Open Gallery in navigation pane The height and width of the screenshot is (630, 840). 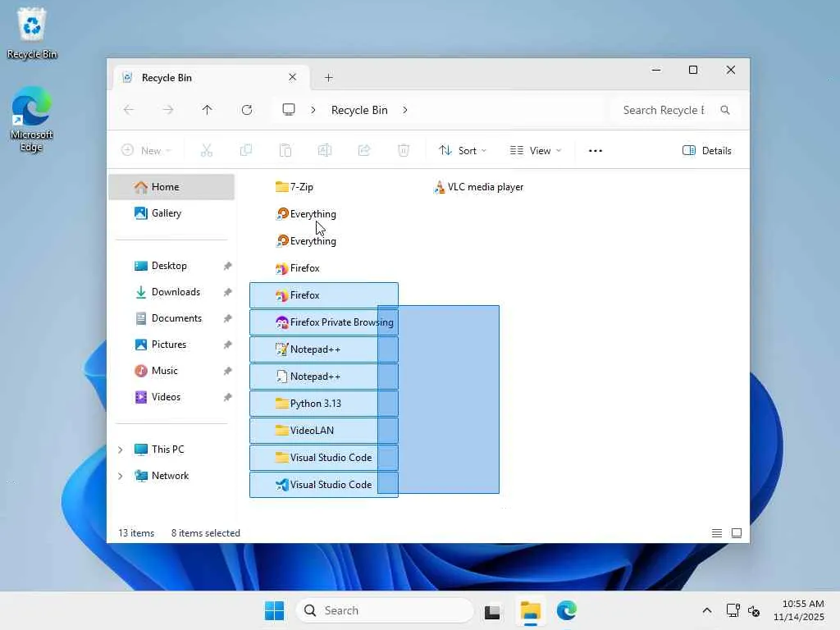pyautogui.click(x=171, y=213)
